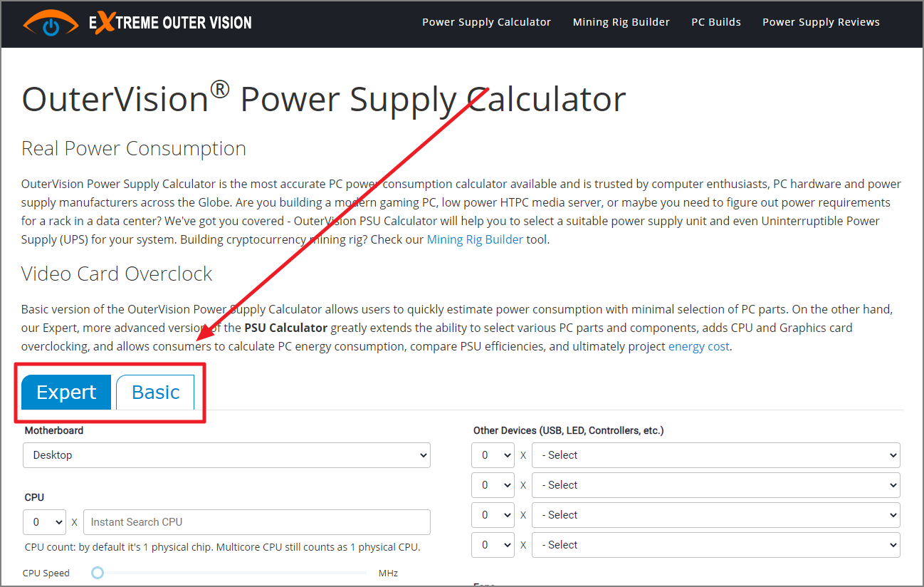Open second Other Devices Select dropdown
This screenshot has width=924, height=587.
point(716,485)
